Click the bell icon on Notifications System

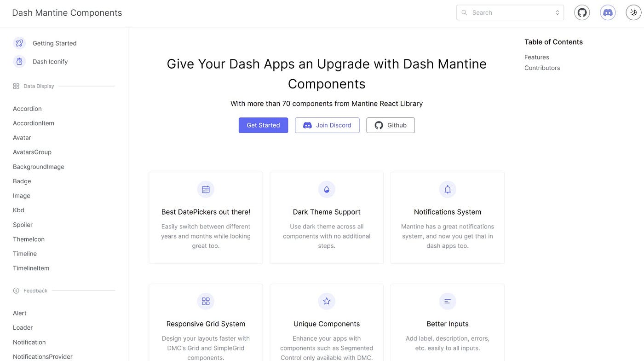[x=448, y=189]
